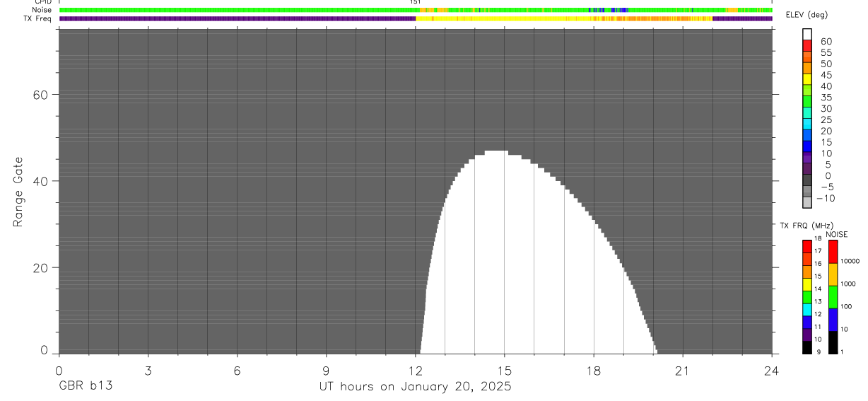Click the cyan swatch in the ELEV colorbar

[807, 124]
